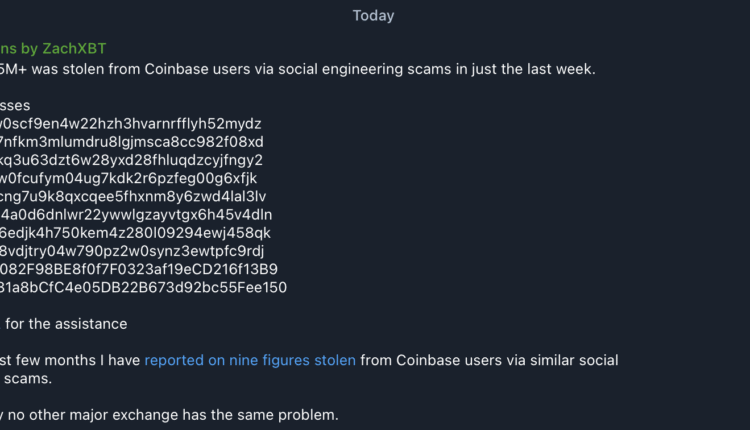The width and height of the screenshot is (750, 430).
Task: Click the address ending in d92bc55Fee150
Action: [143, 288]
